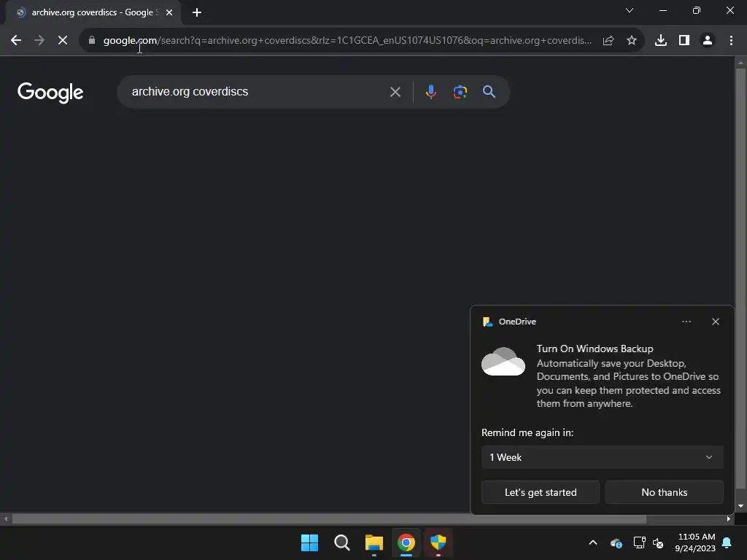Click Let's get started button
This screenshot has height=560, width=747.
pos(541,492)
